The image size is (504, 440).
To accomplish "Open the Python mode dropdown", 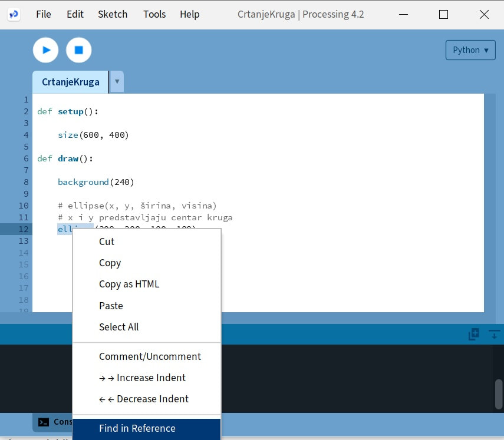I will [x=470, y=50].
